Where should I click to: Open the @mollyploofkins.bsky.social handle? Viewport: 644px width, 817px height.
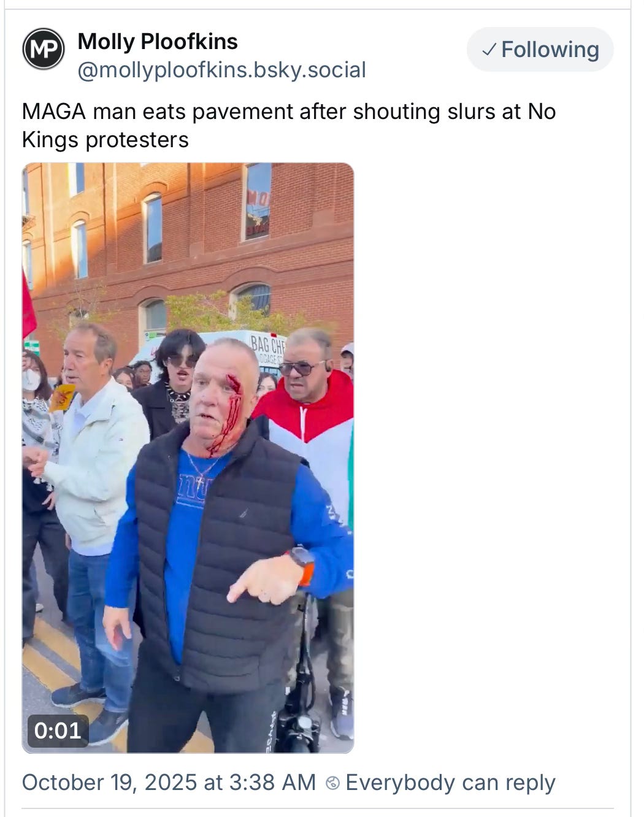click(x=221, y=70)
